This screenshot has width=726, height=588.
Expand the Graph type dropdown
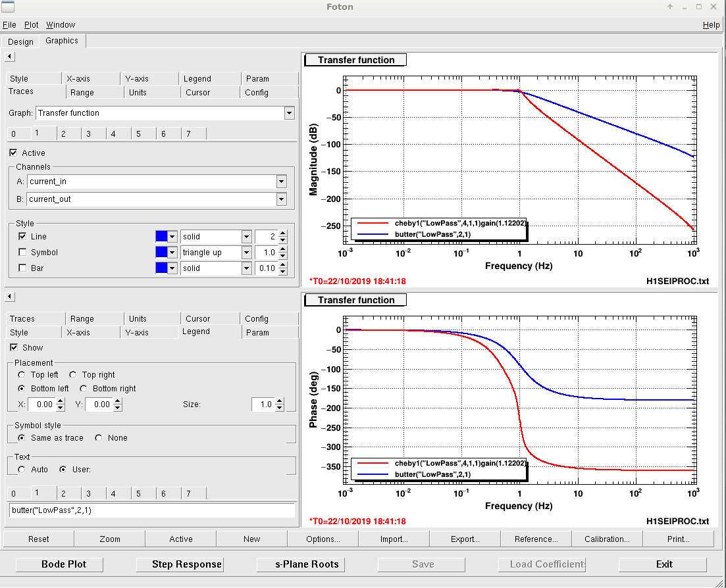pyautogui.click(x=290, y=113)
